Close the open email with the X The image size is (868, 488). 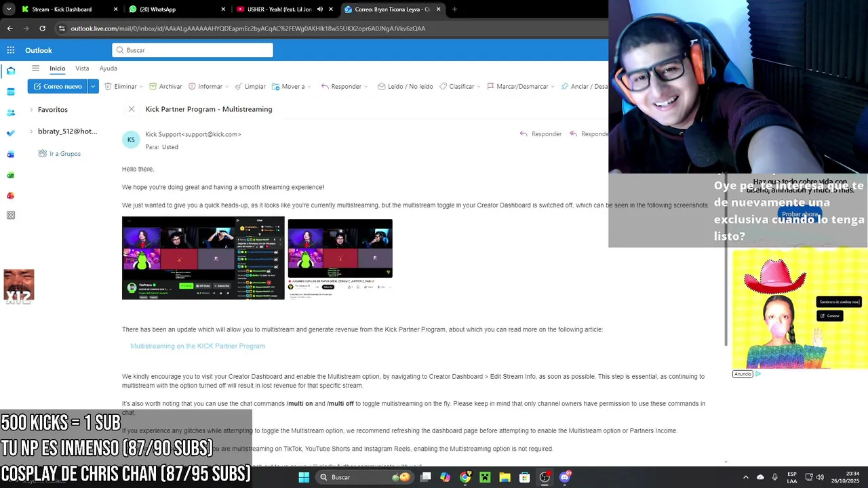132,109
